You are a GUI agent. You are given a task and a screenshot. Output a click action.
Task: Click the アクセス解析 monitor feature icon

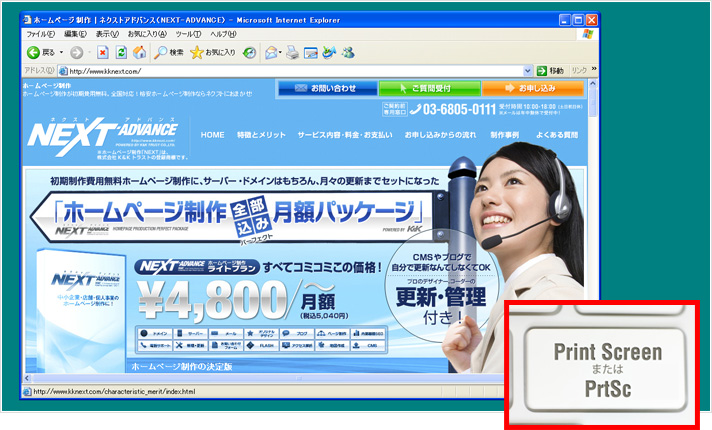286,346
